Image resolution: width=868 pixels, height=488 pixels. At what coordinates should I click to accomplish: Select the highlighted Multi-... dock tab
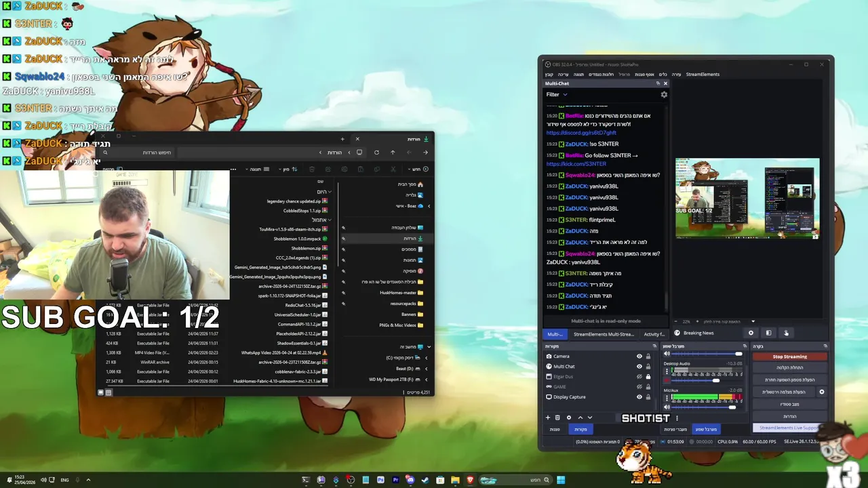point(555,334)
